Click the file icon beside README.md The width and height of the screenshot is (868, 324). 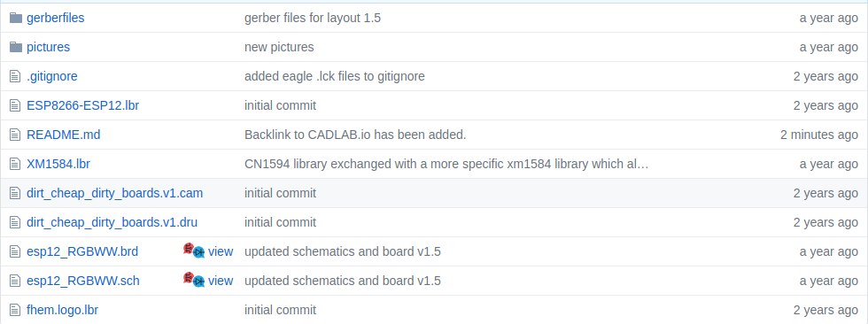(x=14, y=135)
